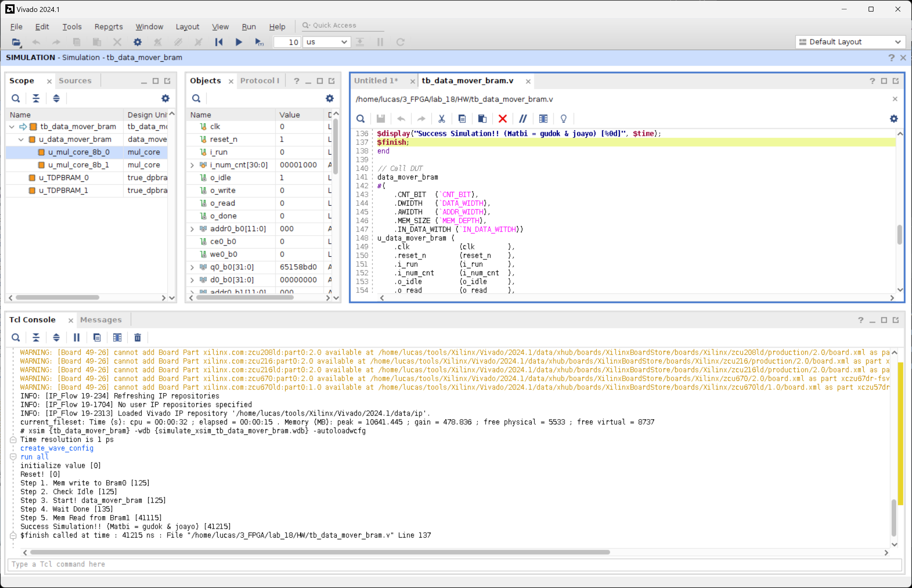Close the Tcl Console tab
Screen dimensions: 912x588
[71, 320]
